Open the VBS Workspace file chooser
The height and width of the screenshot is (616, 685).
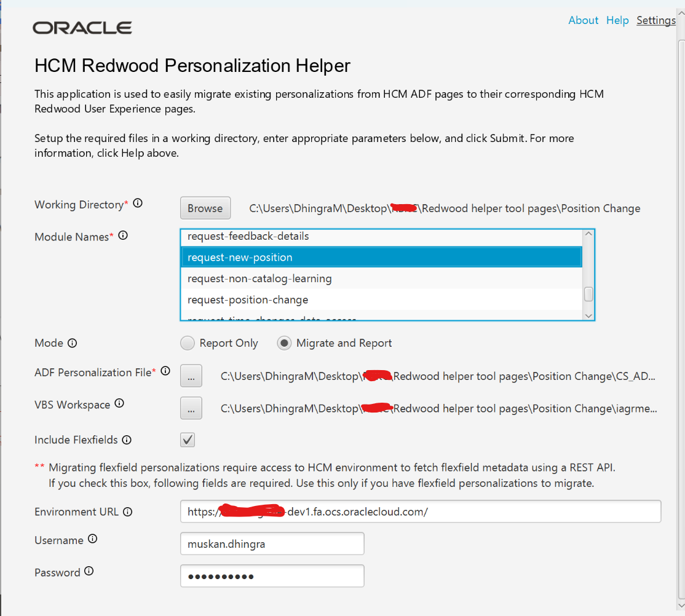click(x=191, y=408)
